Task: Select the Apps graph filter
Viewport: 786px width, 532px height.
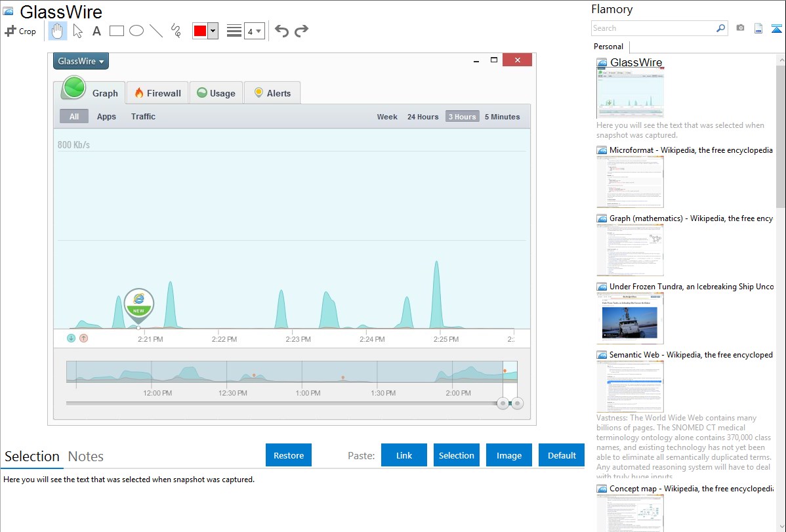Action: pyautogui.click(x=106, y=116)
